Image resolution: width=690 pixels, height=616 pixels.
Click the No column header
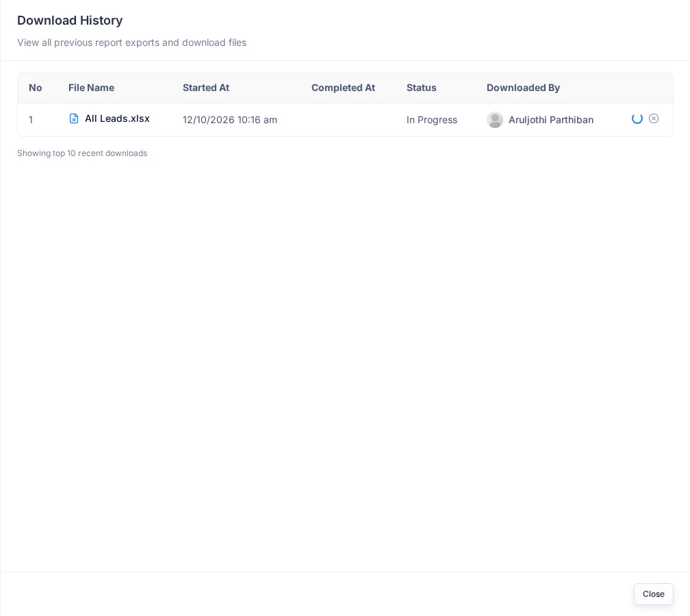pos(35,88)
